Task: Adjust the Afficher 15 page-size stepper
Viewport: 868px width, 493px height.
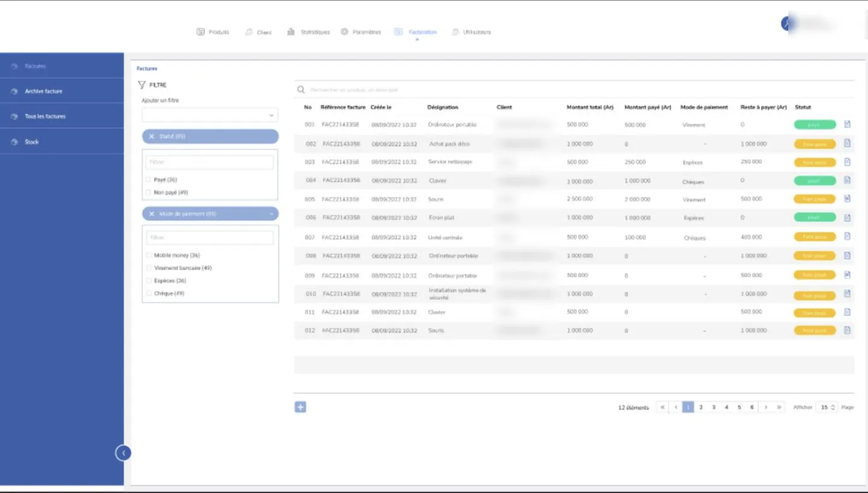Action: pyautogui.click(x=833, y=407)
